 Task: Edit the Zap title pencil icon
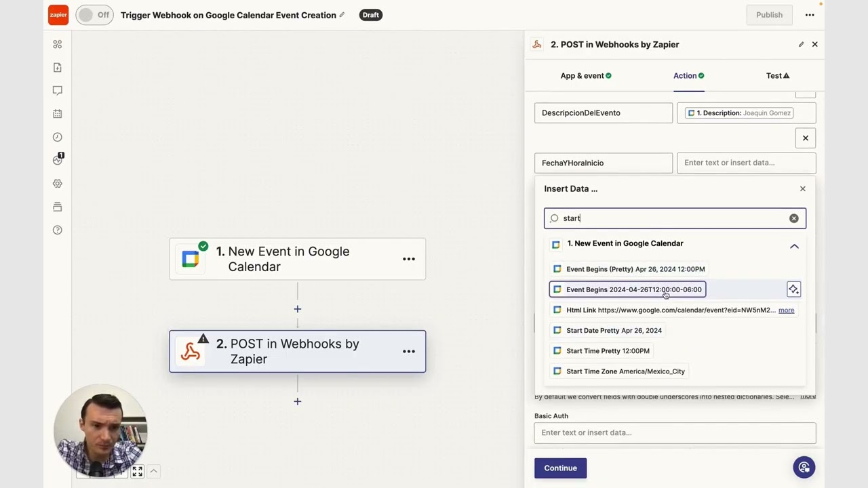point(342,15)
